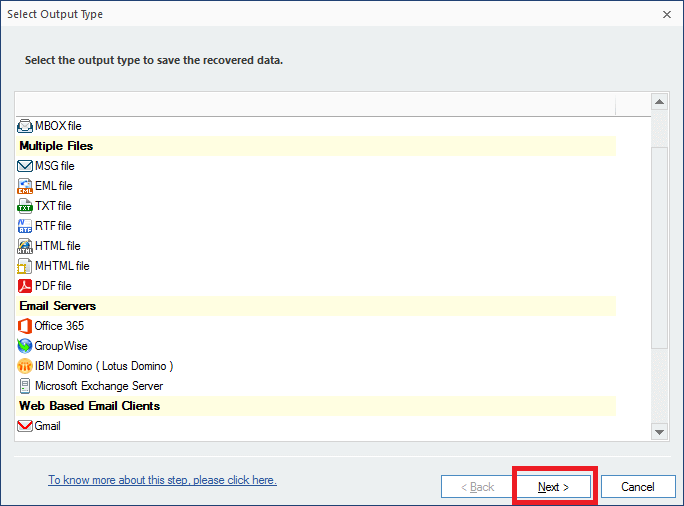
Task: Select the 'TXT file' output type
Action: click(53, 206)
